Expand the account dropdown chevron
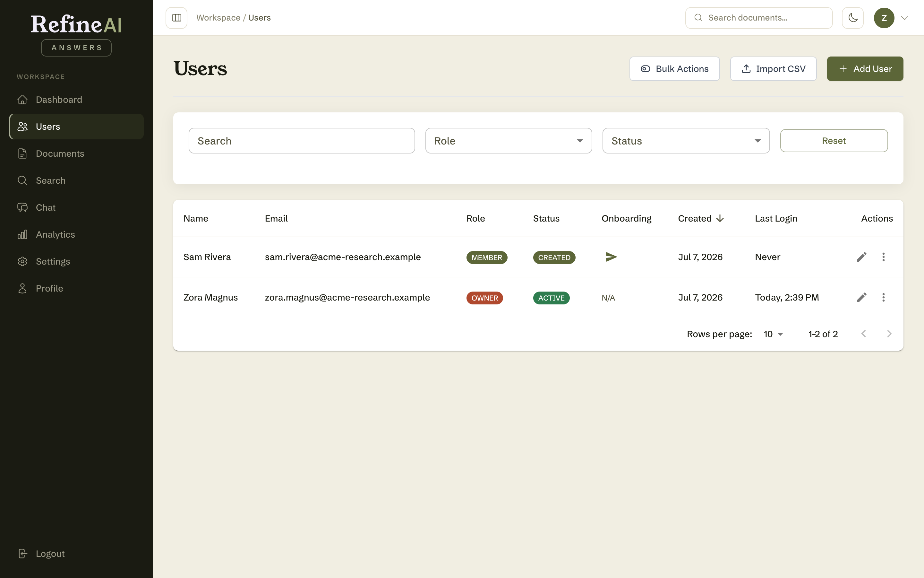 [x=904, y=18]
